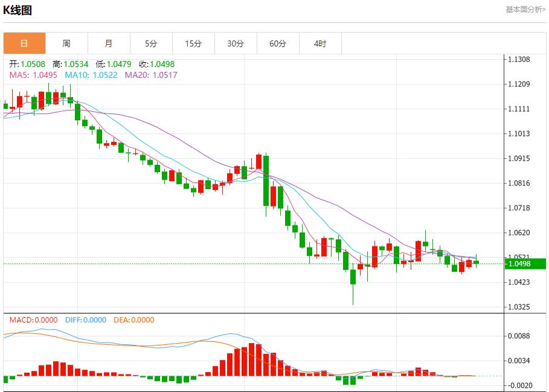549x392 pixels.
Task: Click the K线图 panel title
Action: [x=18, y=10]
